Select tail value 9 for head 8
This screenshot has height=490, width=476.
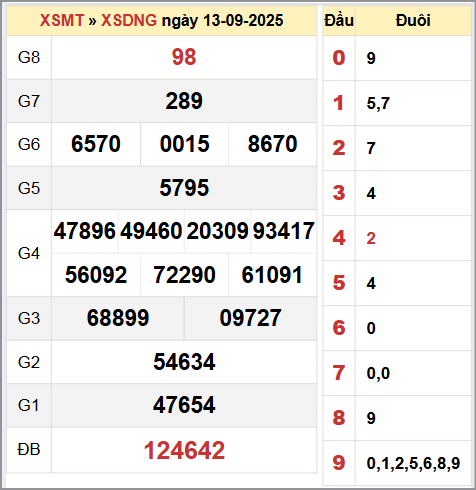(x=371, y=418)
